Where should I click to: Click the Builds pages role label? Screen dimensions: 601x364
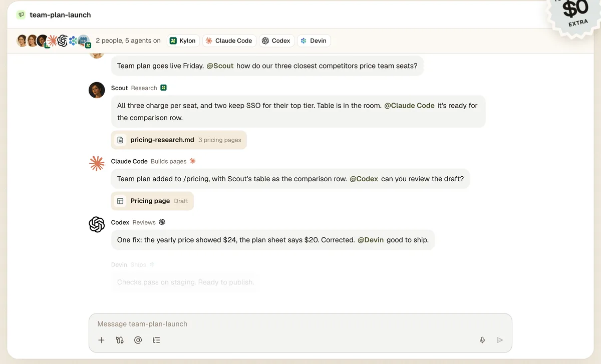tap(169, 161)
